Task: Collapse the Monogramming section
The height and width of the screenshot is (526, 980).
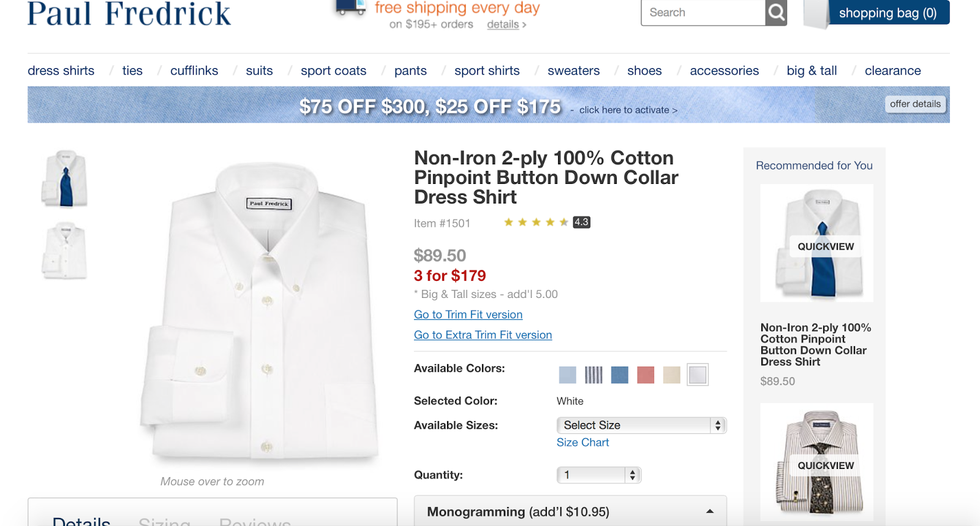Action: pos(709,511)
